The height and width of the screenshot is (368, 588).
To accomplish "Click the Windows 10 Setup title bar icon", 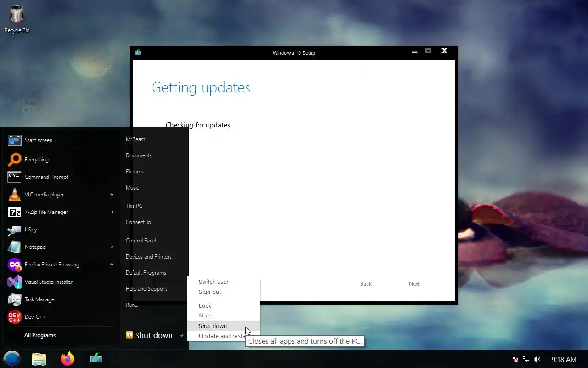I will pyautogui.click(x=137, y=52).
